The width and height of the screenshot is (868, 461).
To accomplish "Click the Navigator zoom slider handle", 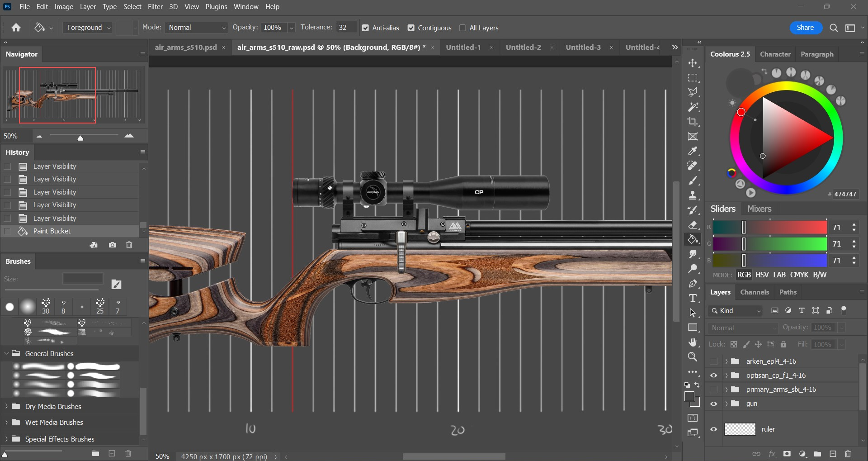I will coord(80,138).
